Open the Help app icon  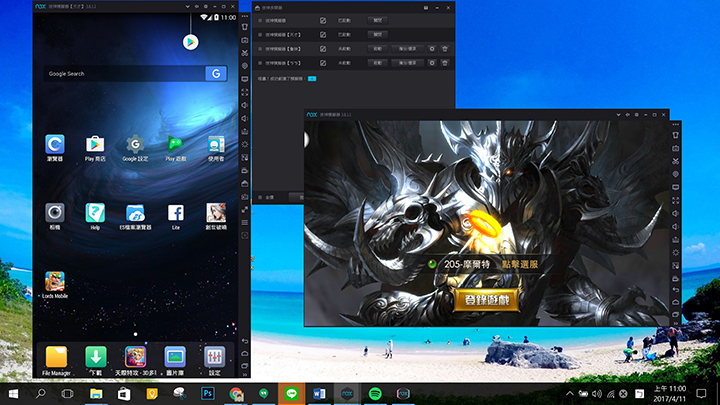(95, 213)
